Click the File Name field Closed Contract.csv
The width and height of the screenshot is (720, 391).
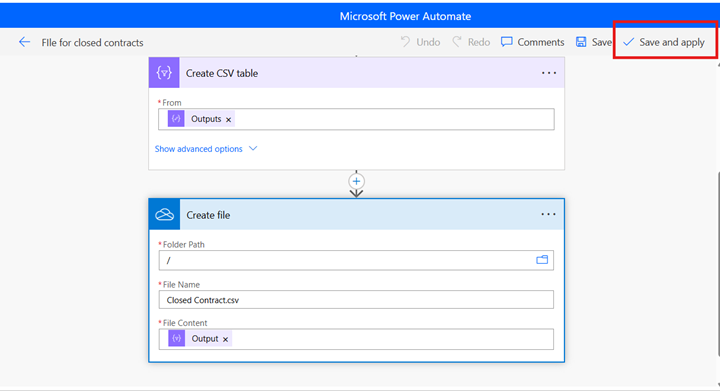(x=356, y=300)
